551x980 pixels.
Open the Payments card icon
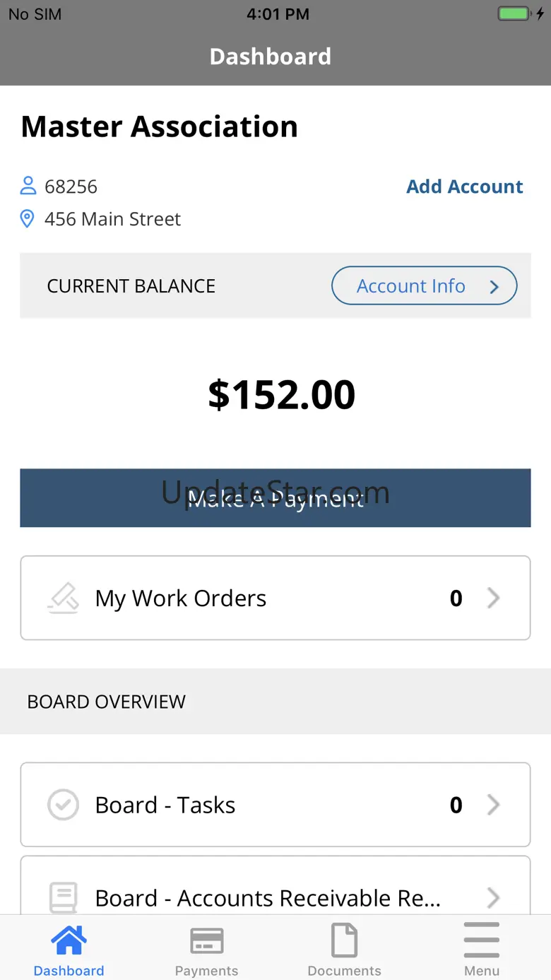206,941
